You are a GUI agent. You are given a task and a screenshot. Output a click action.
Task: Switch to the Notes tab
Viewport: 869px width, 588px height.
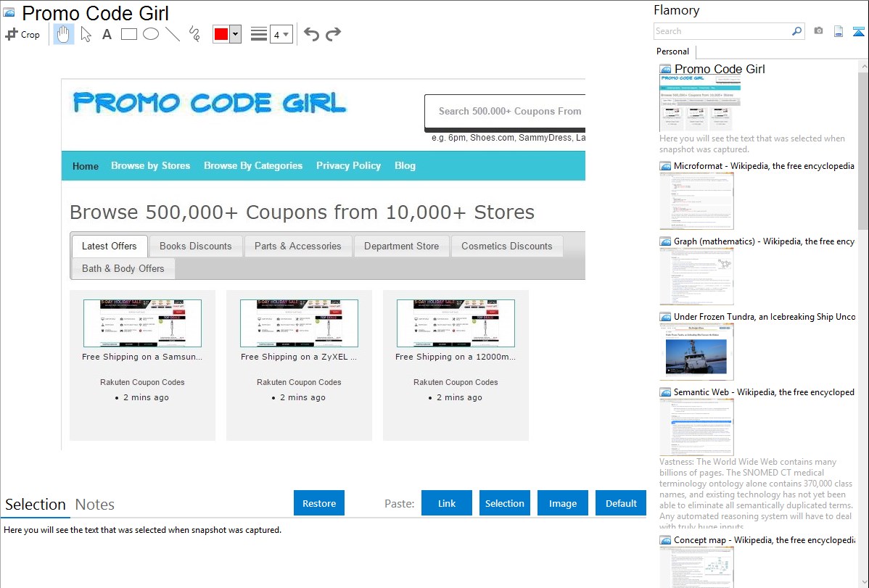(x=95, y=505)
